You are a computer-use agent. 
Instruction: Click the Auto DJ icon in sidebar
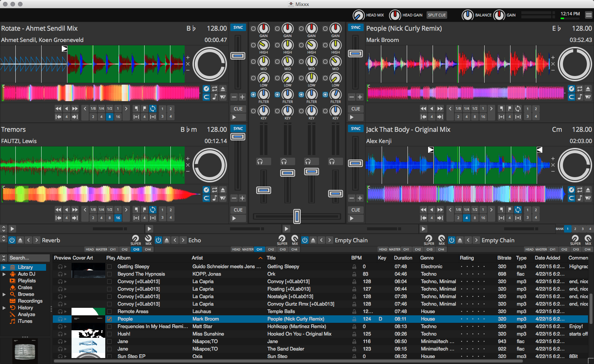(13, 274)
